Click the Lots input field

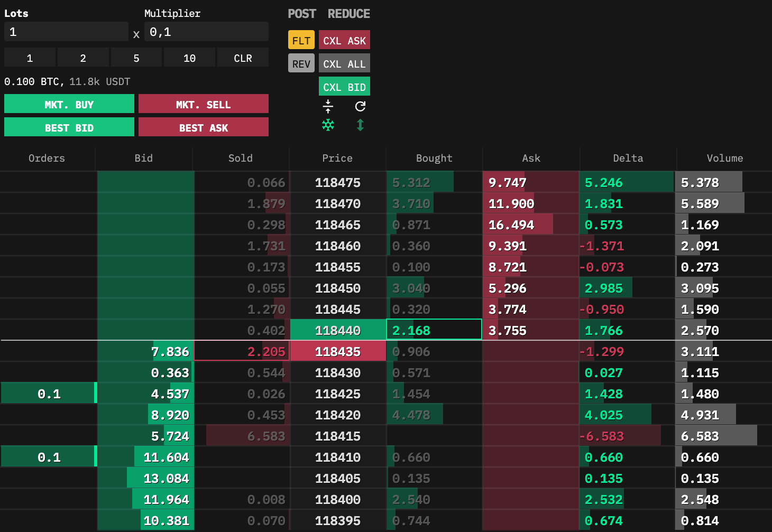(x=66, y=32)
